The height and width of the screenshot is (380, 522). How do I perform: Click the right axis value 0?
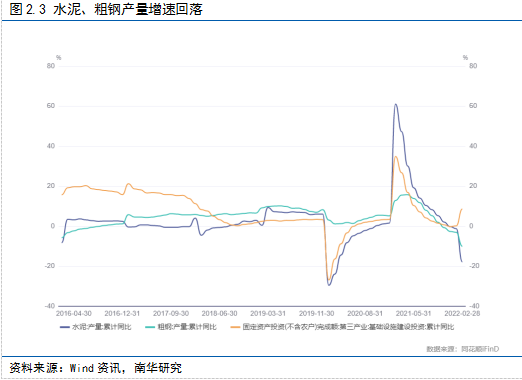(471, 226)
